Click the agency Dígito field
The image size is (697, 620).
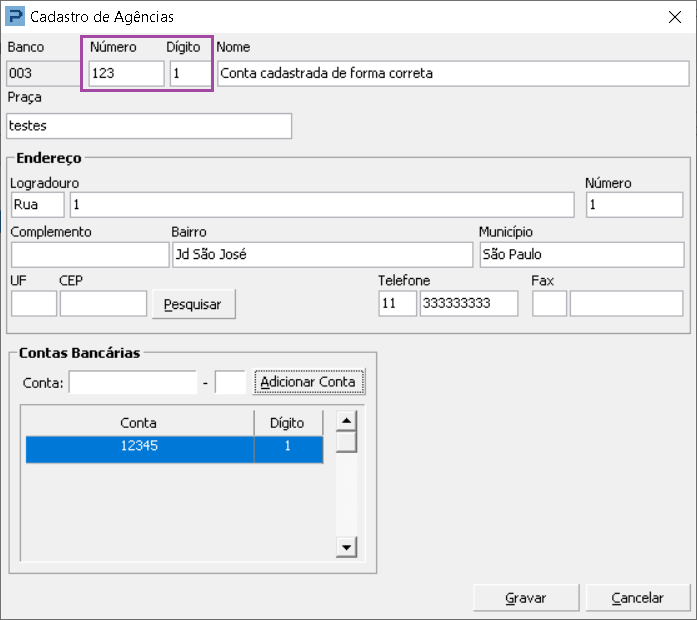coord(190,73)
